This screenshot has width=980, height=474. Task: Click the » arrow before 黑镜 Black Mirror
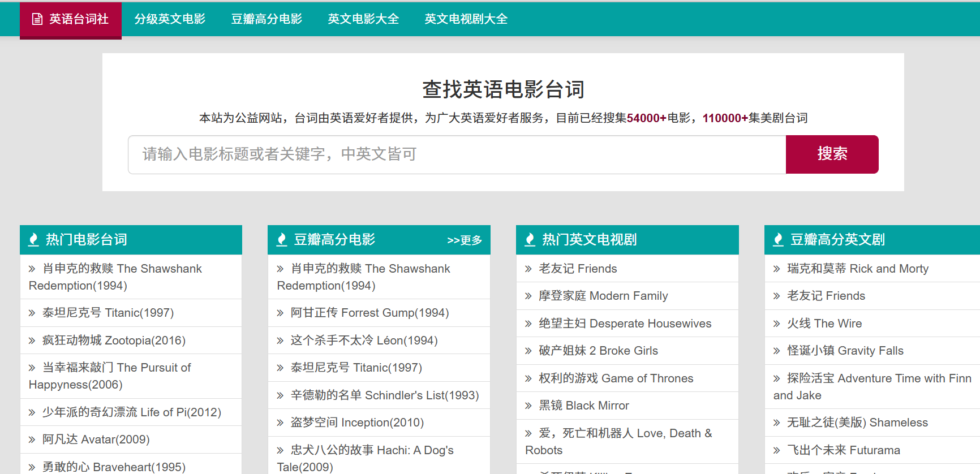[x=528, y=406]
